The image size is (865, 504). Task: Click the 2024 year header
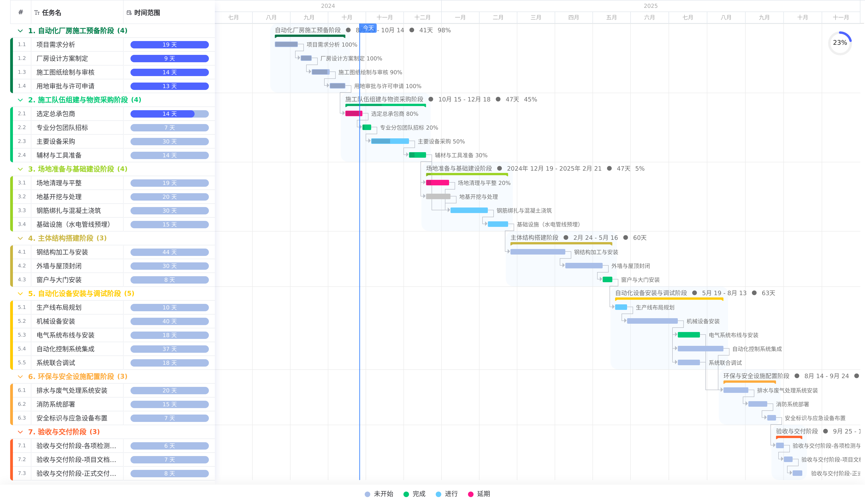(x=328, y=6)
